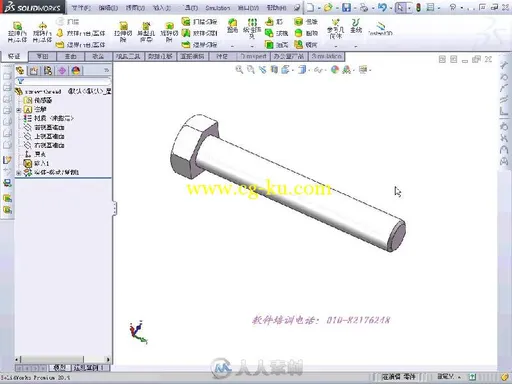
Task: Open the DimXpertManager panel tab
Action: (x=62, y=71)
